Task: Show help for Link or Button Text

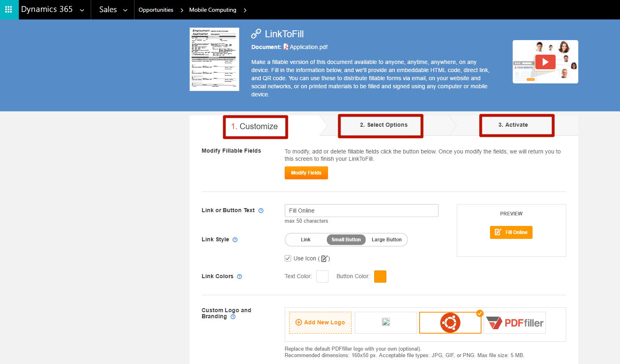Action: 261,211
